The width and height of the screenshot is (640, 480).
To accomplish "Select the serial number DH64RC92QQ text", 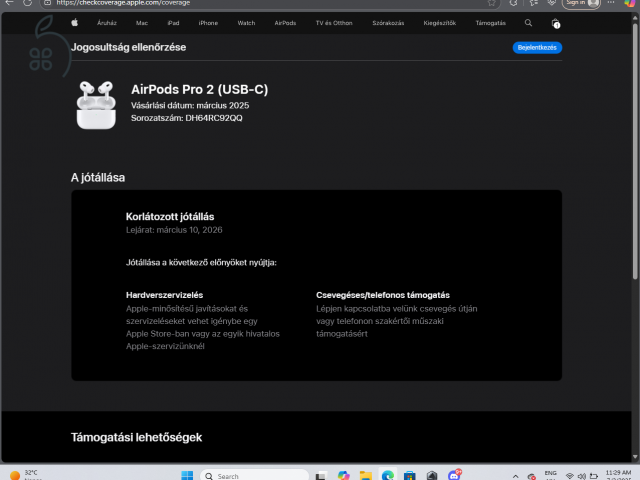I will (214, 118).
